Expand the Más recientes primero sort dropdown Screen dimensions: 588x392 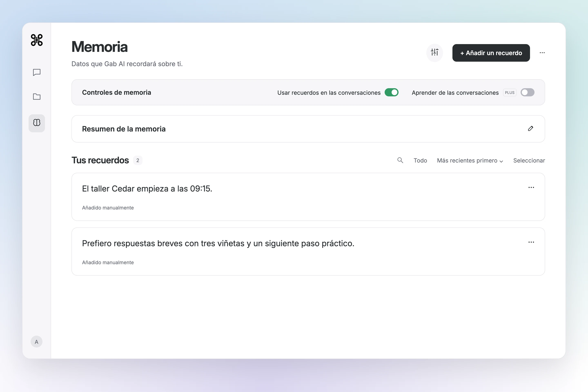click(470, 160)
